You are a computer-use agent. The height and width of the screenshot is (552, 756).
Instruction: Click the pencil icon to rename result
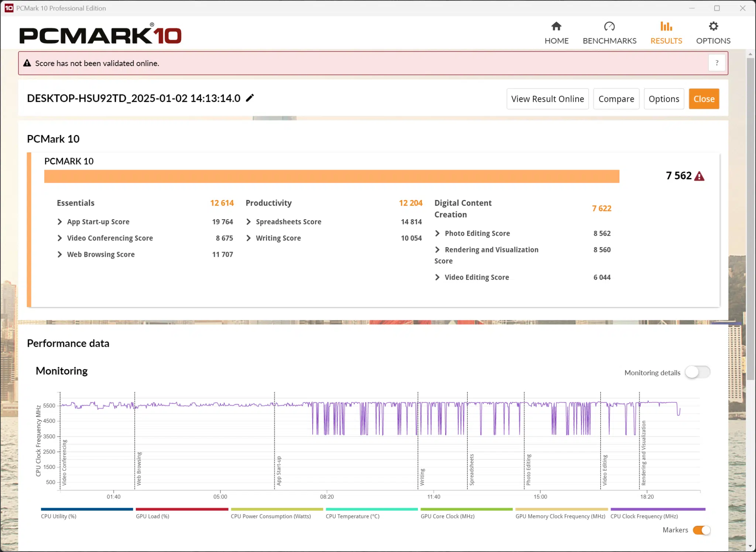tap(250, 98)
